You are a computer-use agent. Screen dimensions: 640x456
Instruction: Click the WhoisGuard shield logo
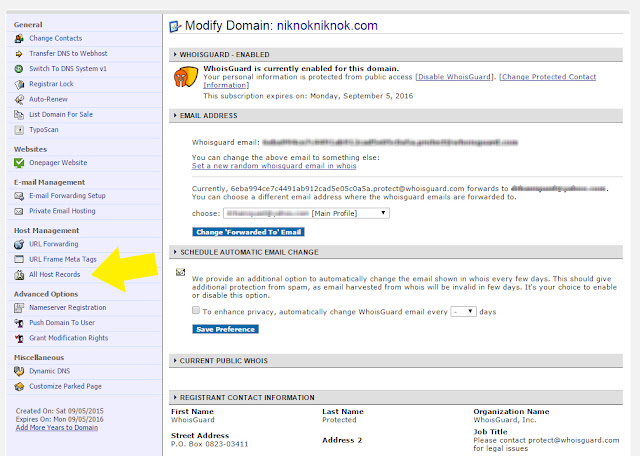pos(185,77)
